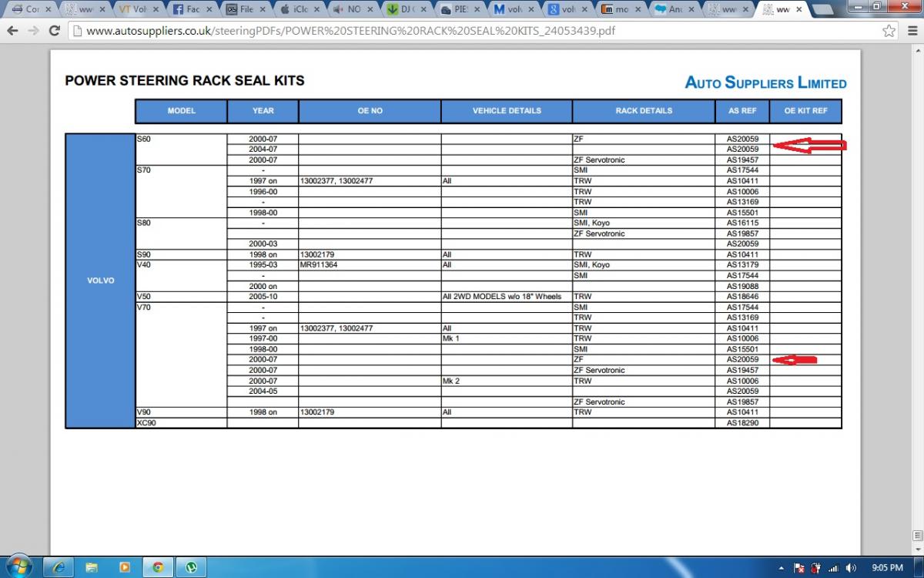Click the AS REF column header
This screenshot has height=578, width=924.
click(742, 111)
